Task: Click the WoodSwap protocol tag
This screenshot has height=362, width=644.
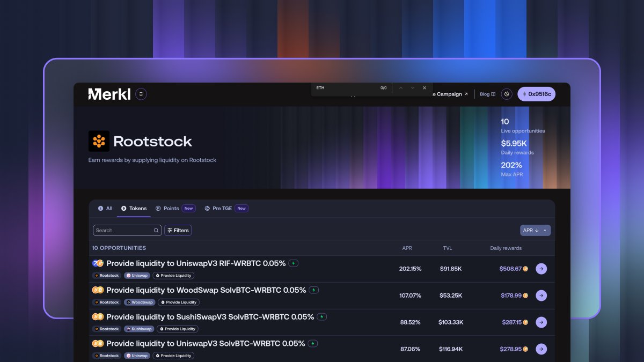Action: point(140,302)
